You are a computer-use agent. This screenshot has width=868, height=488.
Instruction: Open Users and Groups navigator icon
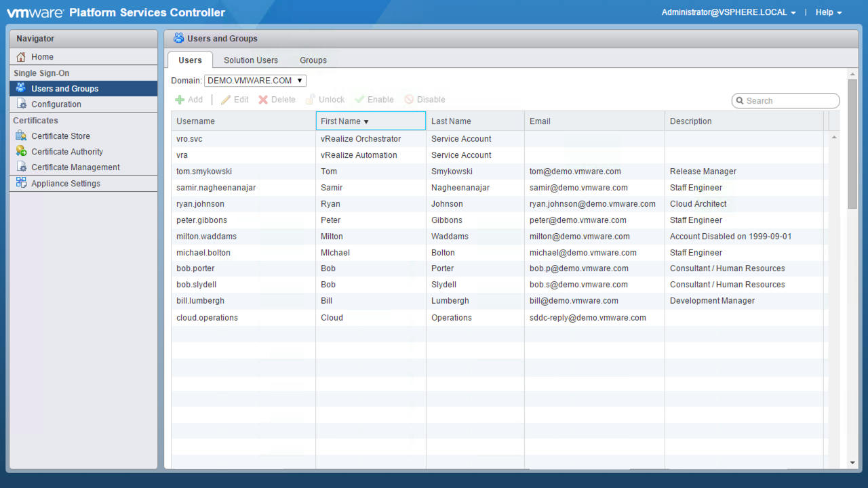21,89
